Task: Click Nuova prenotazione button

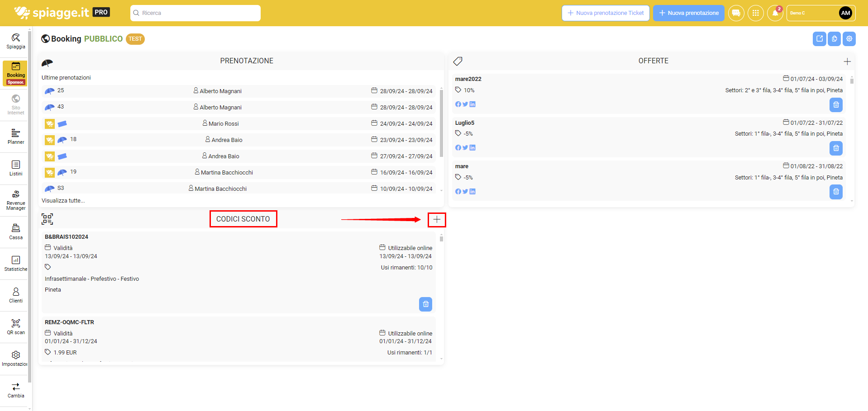Action: tap(688, 13)
